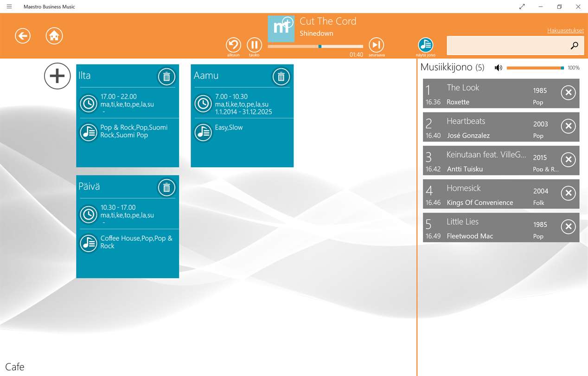Select the Päivä schedule title
Image resolution: width=588 pixels, height=376 pixels.
point(89,187)
